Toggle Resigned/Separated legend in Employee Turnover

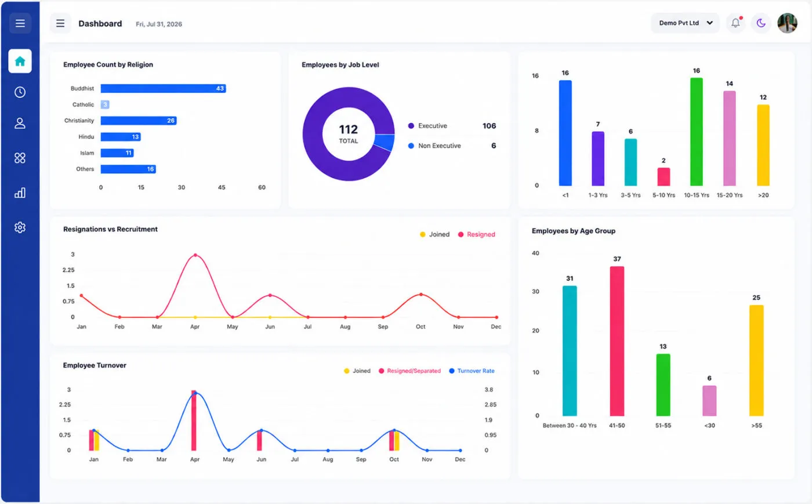[x=410, y=371]
